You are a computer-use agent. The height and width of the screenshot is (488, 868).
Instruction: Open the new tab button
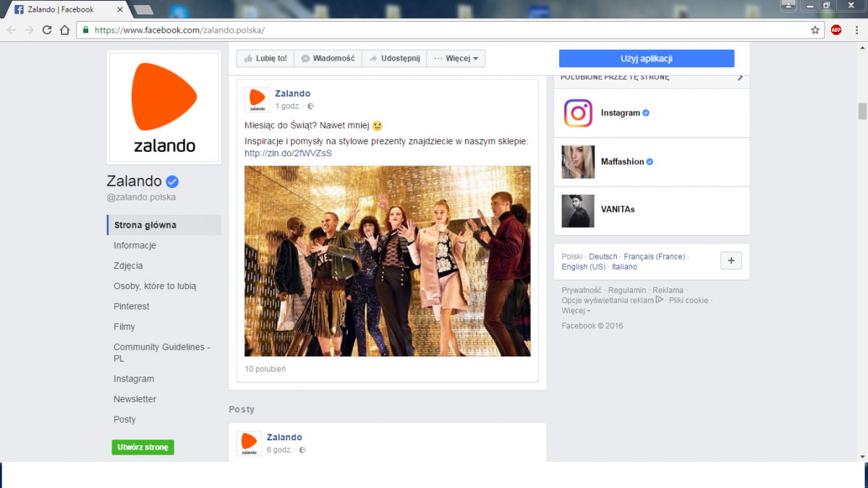pyautogui.click(x=143, y=9)
